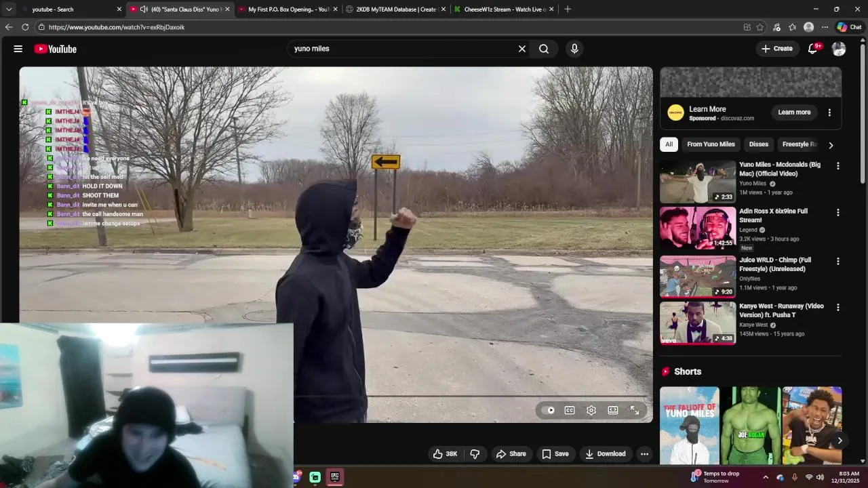Open more actions ellipsis below video
868x488 pixels.
645,454
